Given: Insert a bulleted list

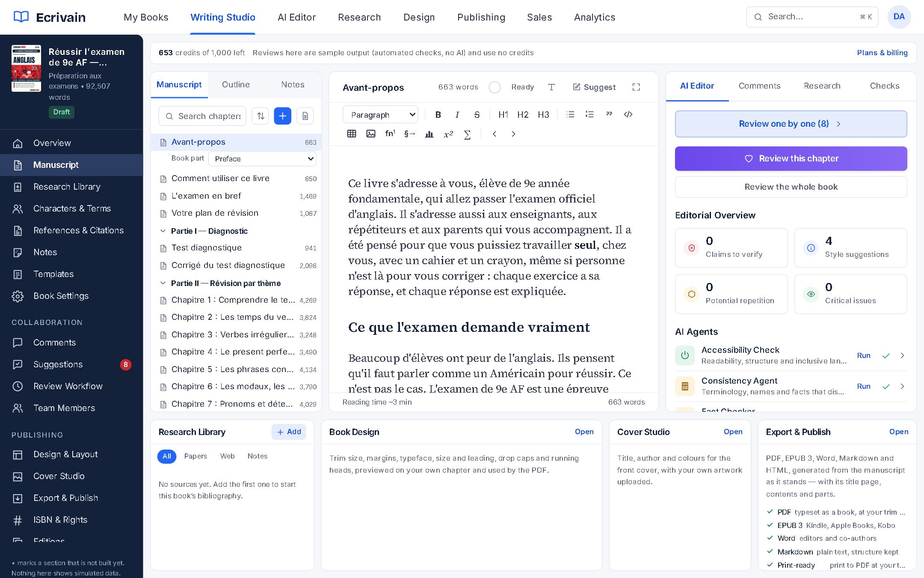Looking at the screenshot, I should pos(570,115).
